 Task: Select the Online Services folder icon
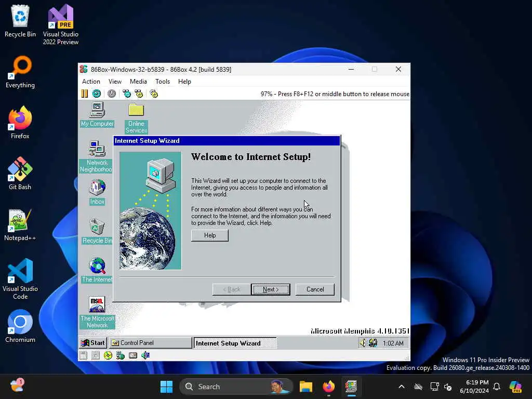[x=136, y=118]
